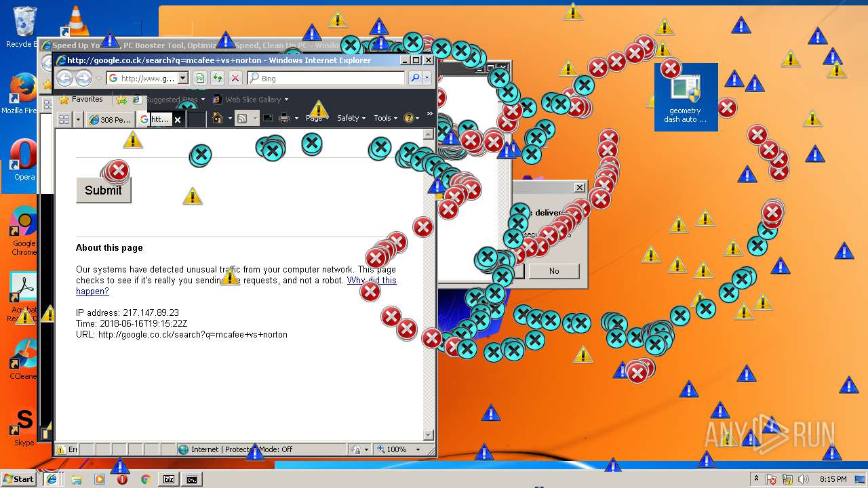Select the Google Chrome desktop icon
The height and width of the screenshot is (488, 868).
pyautogui.click(x=24, y=231)
